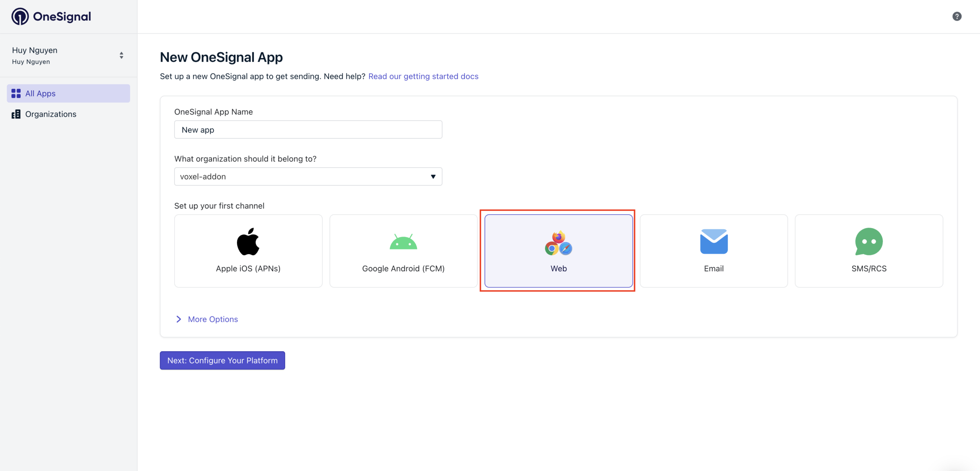Choose the Apple iOS (APNs) label
Image resolution: width=980 pixels, height=471 pixels.
click(248, 269)
